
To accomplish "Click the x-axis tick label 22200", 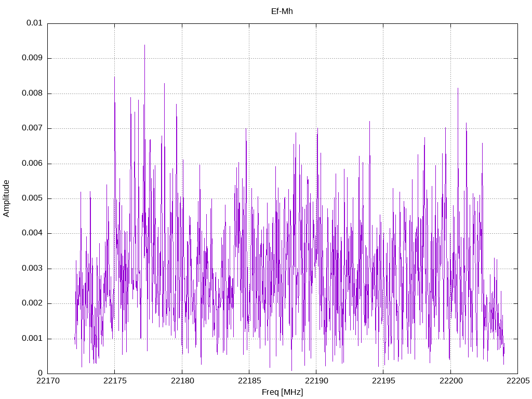I will 451,381.
